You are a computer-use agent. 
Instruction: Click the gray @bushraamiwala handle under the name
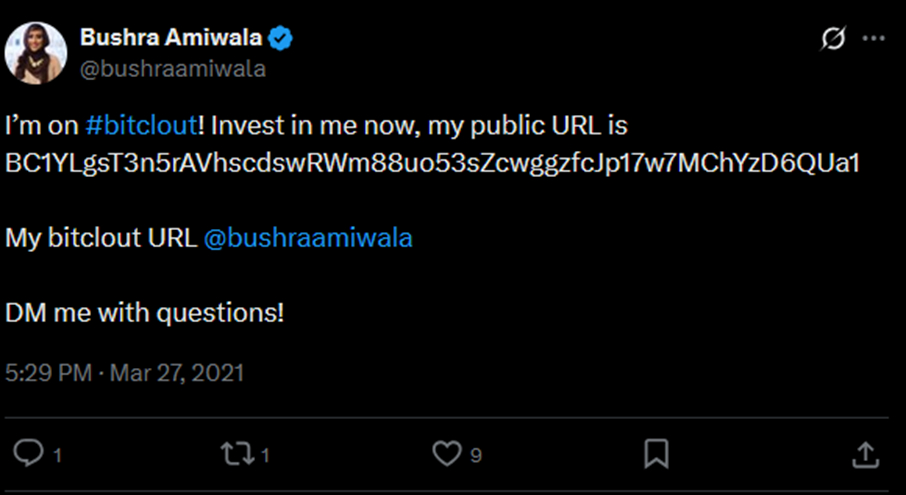coord(172,69)
